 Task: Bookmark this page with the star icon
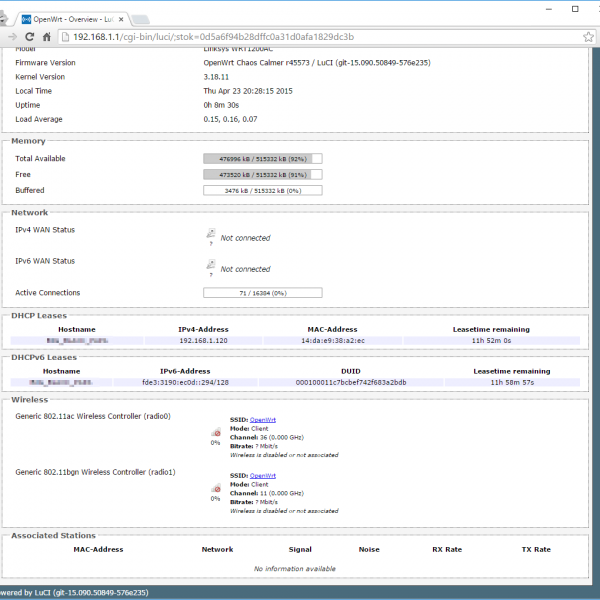tap(590, 37)
